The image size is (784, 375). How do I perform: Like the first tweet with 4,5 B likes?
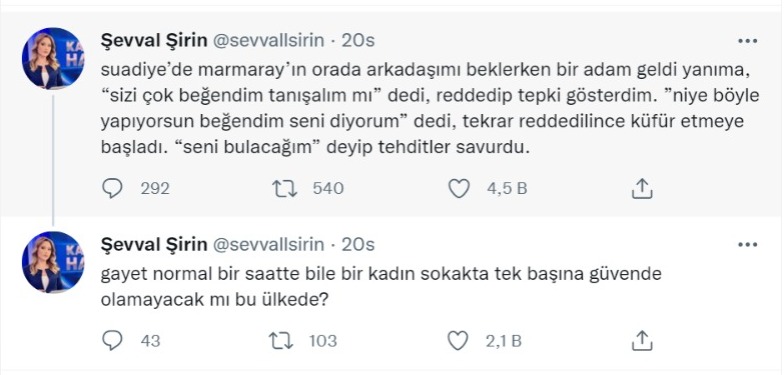point(458,188)
